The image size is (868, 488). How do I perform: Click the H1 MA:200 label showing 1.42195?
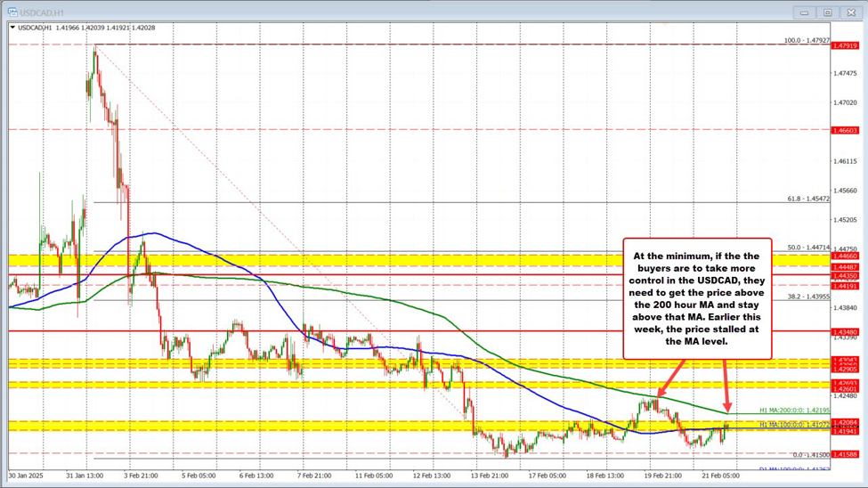tap(794, 411)
